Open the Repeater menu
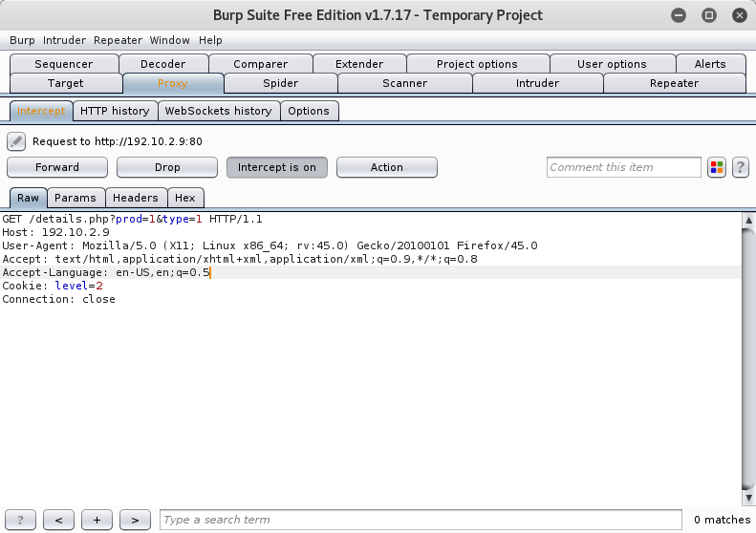The width and height of the screenshot is (756, 533). [118, 40]
